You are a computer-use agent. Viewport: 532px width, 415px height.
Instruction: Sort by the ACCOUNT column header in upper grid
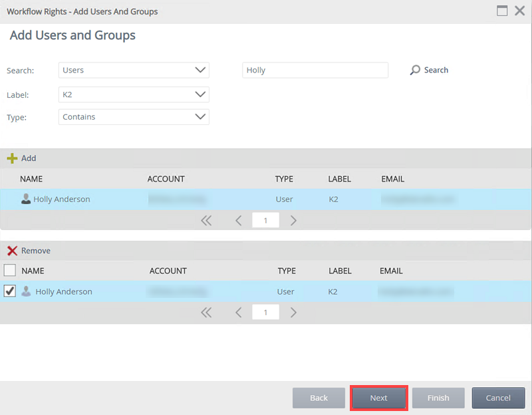(166, 179)
